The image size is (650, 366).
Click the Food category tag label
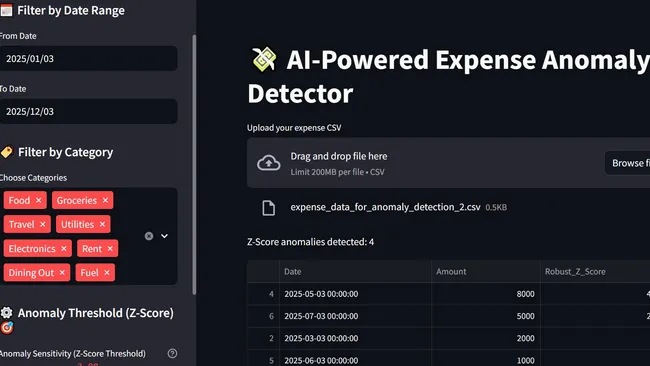pos(19,200)
